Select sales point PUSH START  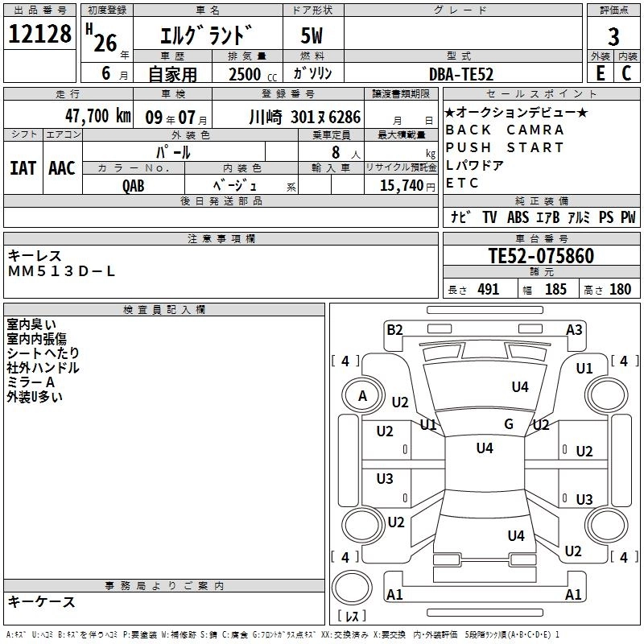tap(505, 147)
